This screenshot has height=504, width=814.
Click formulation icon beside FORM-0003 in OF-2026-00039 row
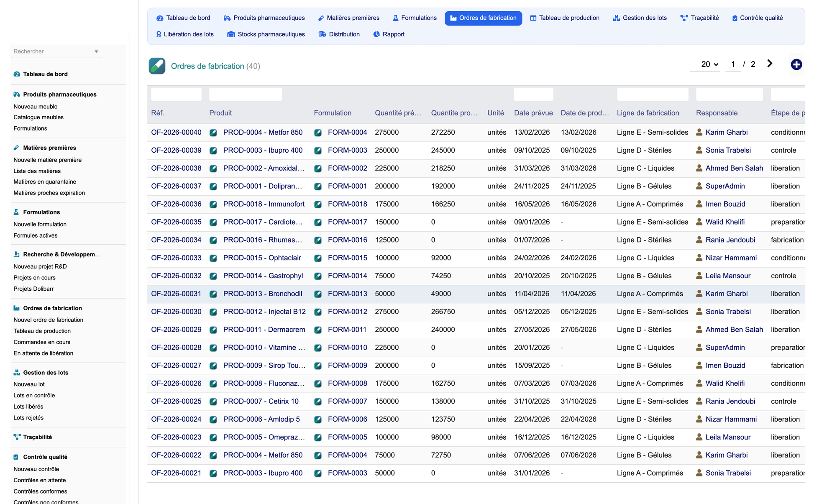318,151
